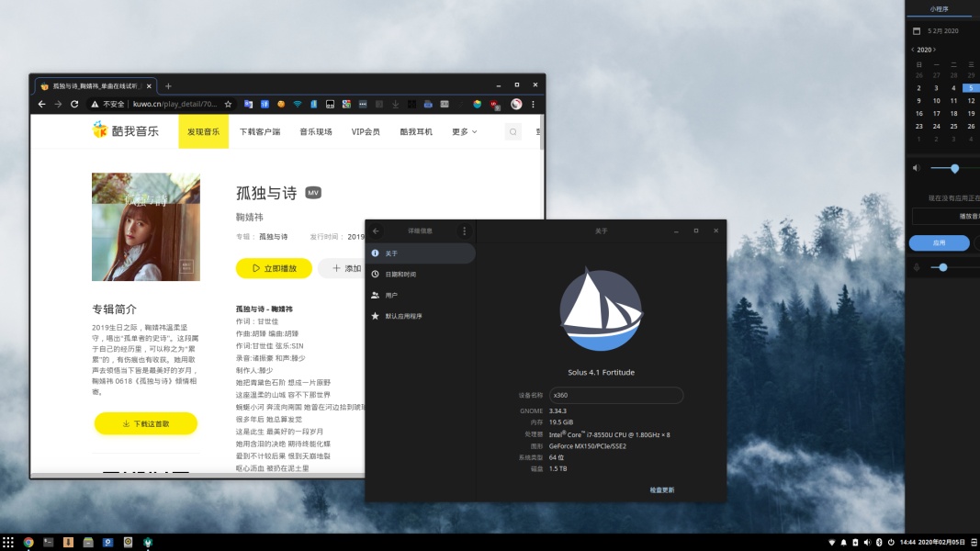Screen dimensions: 980x551
Task: Click the 立即播放 play button
Action: click(x=274, y=268)
